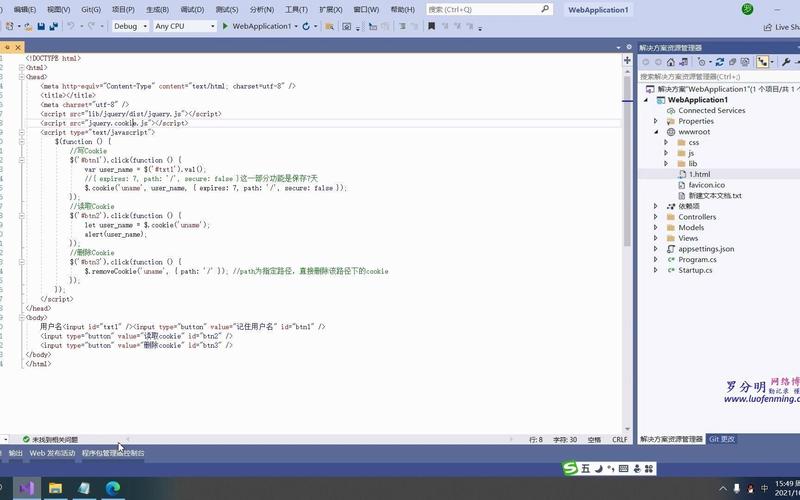This screenshot has height=500, width=800.
Task: Toggle the Sogou soft keyboard icon
Action: [x=623, y=468]
